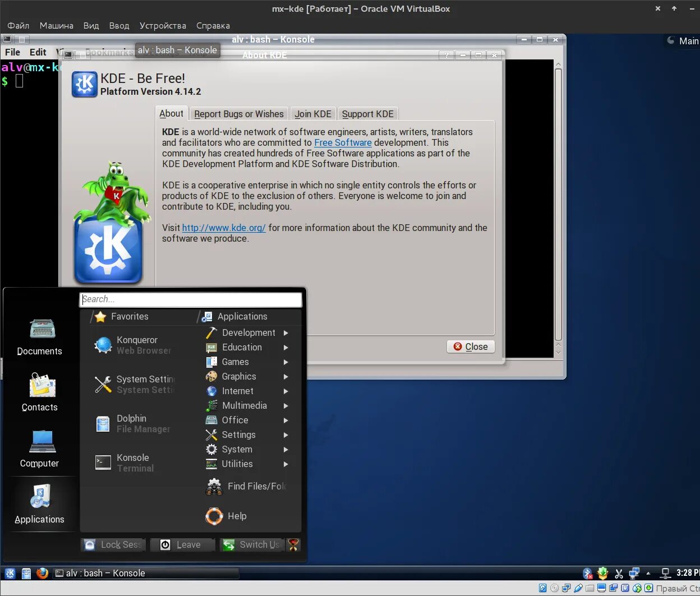Viewport: 700px width, 596px height.
Task: Open the http://www.kde.org/ link
Action: [x=224, y=228]
